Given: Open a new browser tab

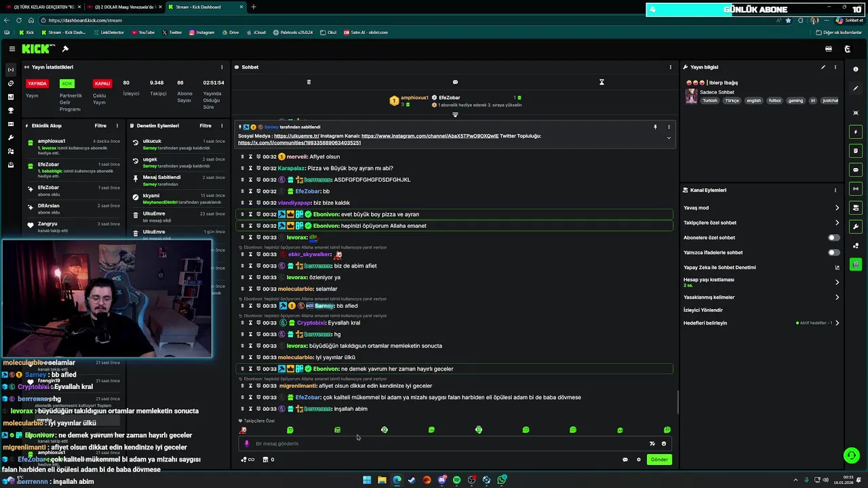Looking at the screenshot, I should (254, 7).
